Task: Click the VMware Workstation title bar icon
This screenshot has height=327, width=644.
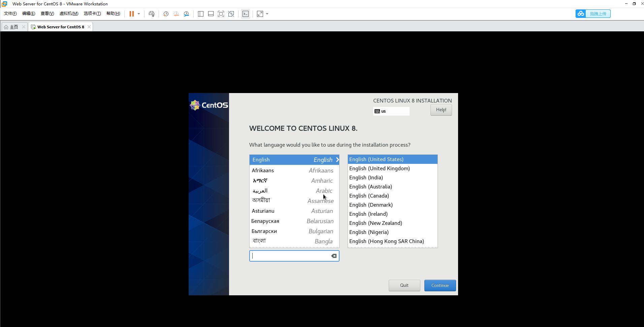Action: pyautogui.click(x=4, y=4)
